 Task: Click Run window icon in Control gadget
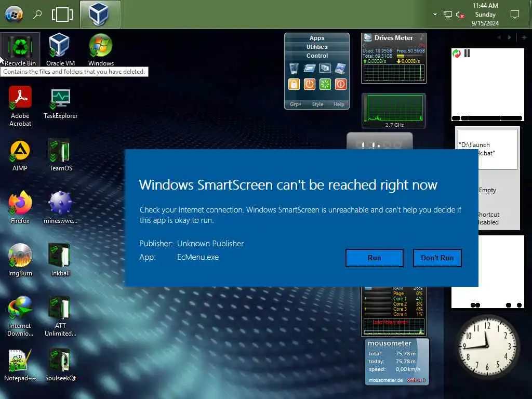[x=310, y=69]
